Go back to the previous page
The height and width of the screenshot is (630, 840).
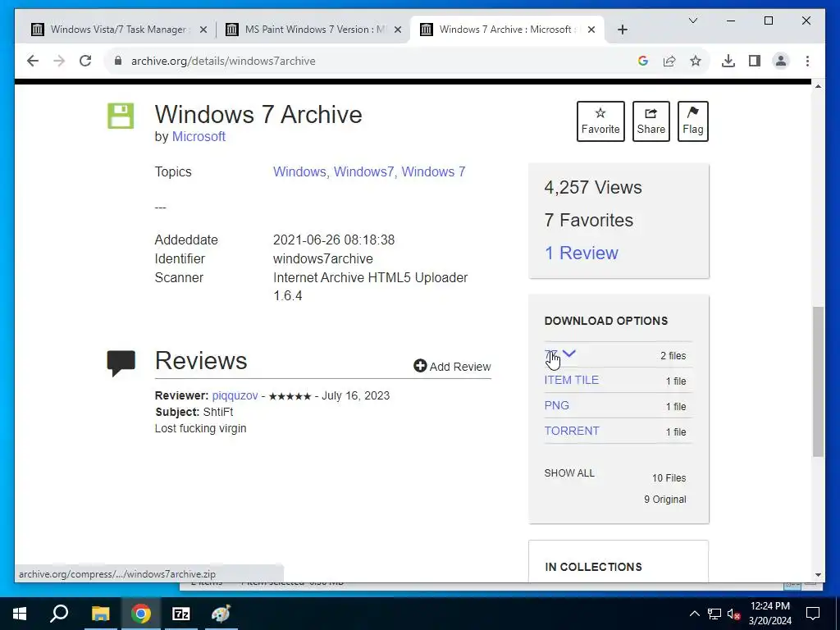pyautogui.click(x=33, y=61)
